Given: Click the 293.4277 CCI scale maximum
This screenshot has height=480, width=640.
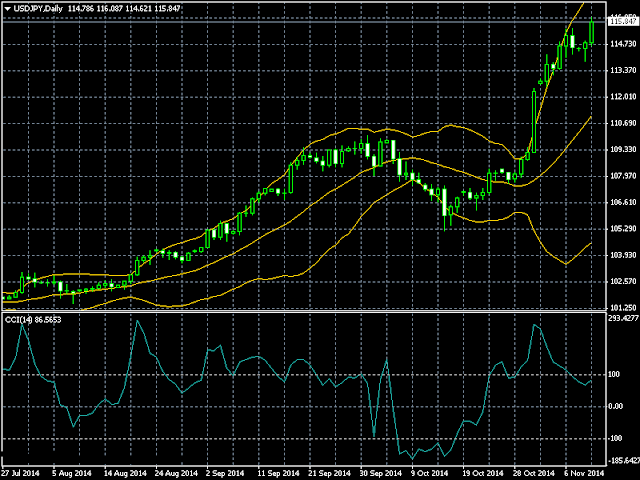Looking at the screenshot, I should [623, 318].
